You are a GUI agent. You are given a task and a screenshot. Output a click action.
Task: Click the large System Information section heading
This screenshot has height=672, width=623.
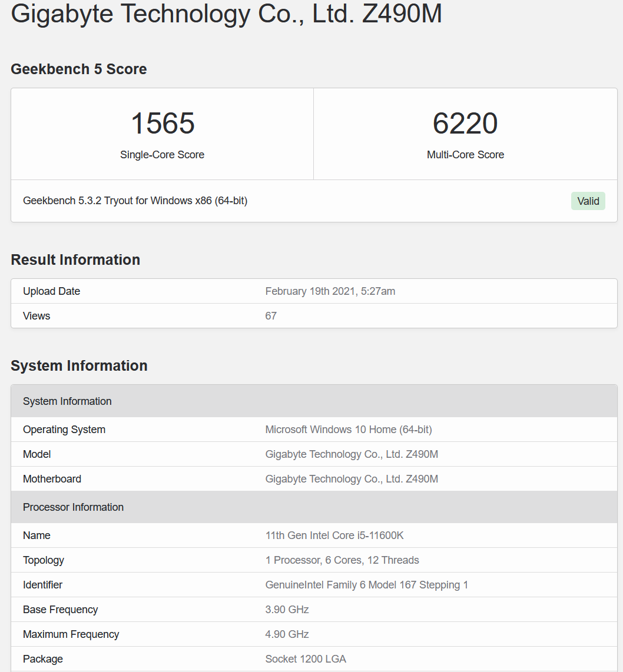[79, 365]
